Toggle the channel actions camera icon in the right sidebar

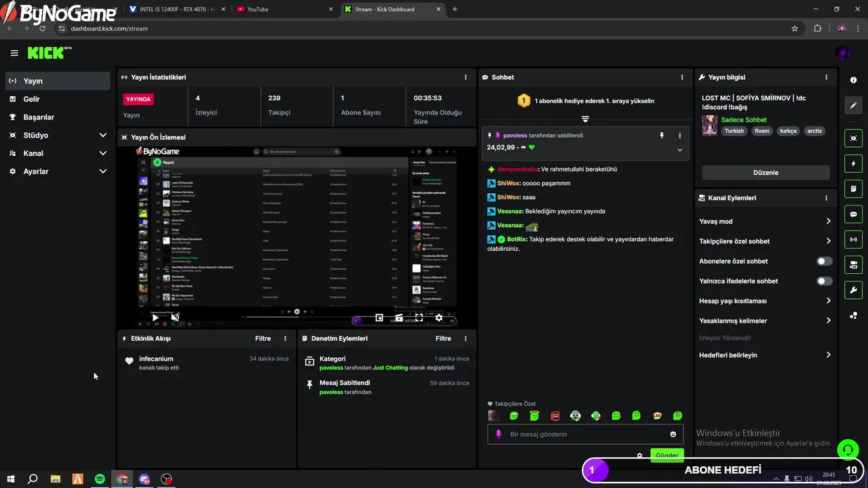853,264
